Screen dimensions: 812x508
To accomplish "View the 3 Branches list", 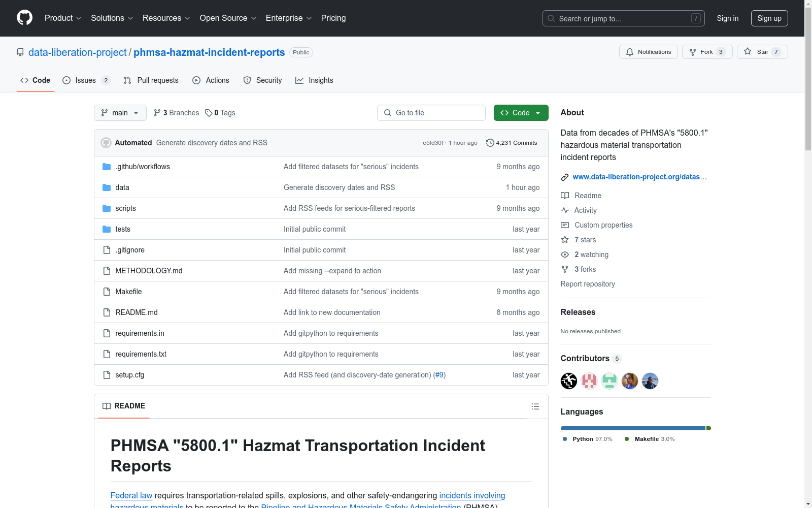I will pos(177,113).
